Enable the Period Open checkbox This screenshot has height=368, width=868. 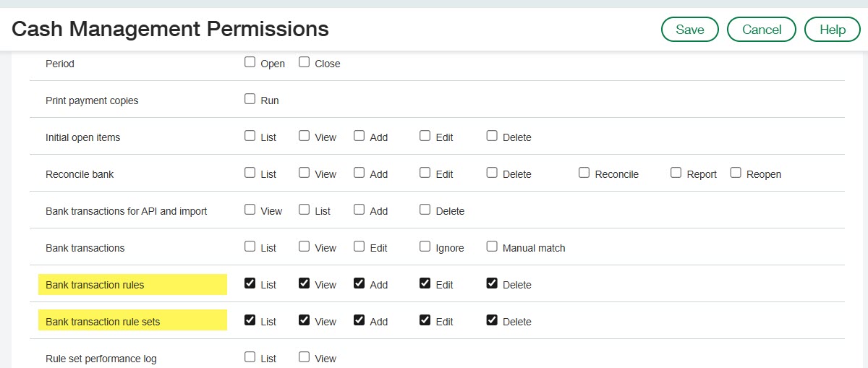(250, 62)
